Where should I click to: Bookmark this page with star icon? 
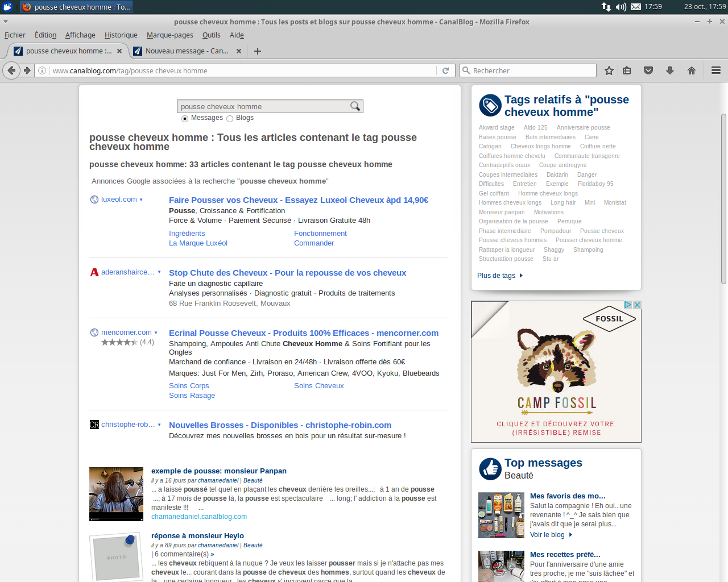coord(609,70)
